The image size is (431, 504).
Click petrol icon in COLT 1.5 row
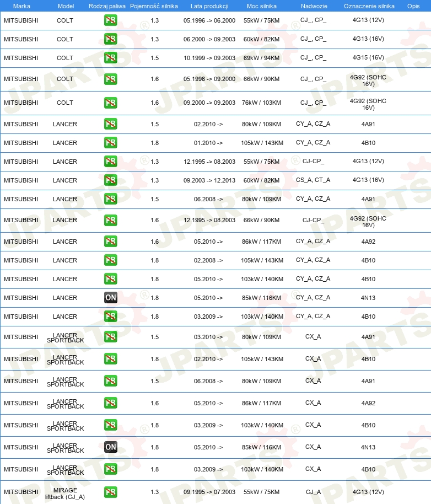coord(110,57)
